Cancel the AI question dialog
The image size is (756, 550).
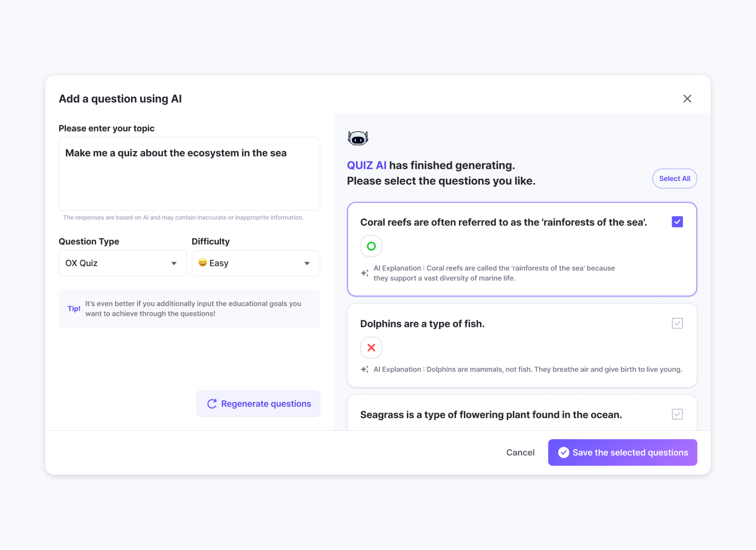coord(520,453)
